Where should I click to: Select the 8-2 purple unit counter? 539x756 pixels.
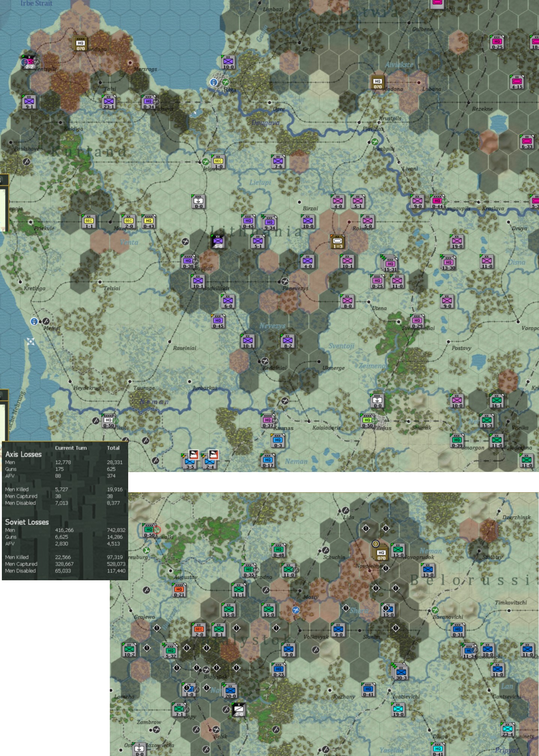coord(287,341)
